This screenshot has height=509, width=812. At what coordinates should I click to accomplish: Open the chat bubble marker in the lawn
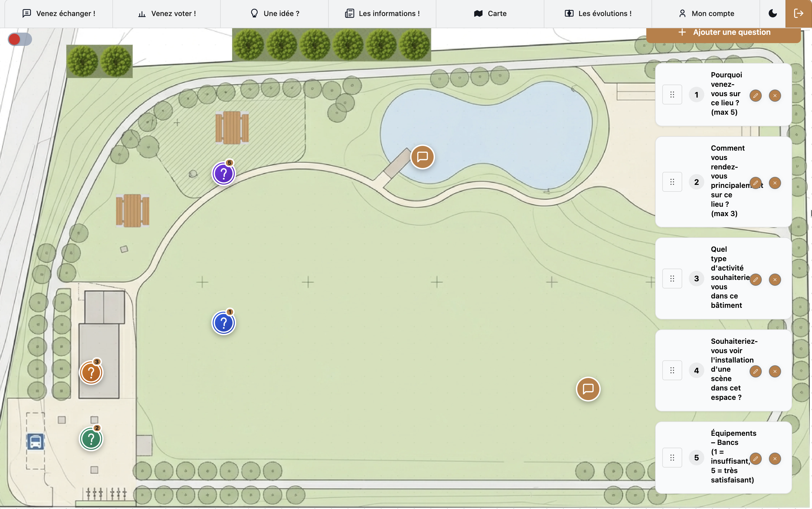click(x=588, y=389)
